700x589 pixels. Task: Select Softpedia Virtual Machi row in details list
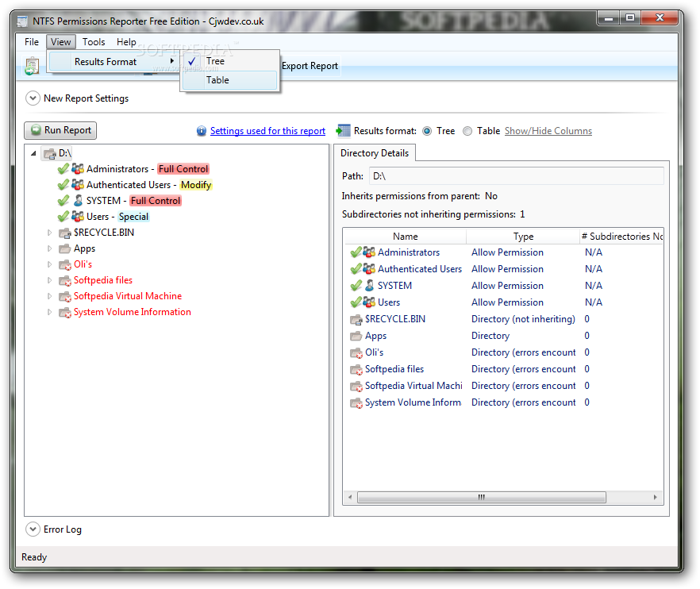(503, 386)
